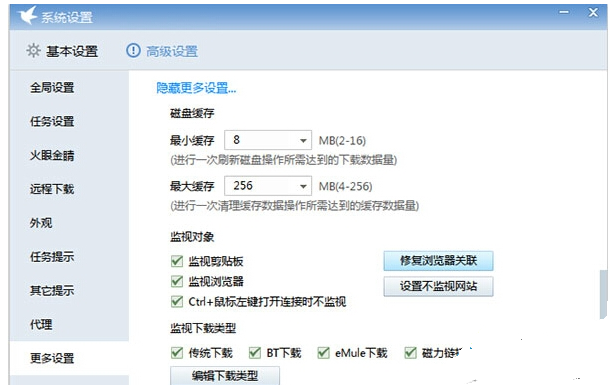Toggle the 监视浏览器 checkbox
610x392 pixels.
tap(177, 281)
